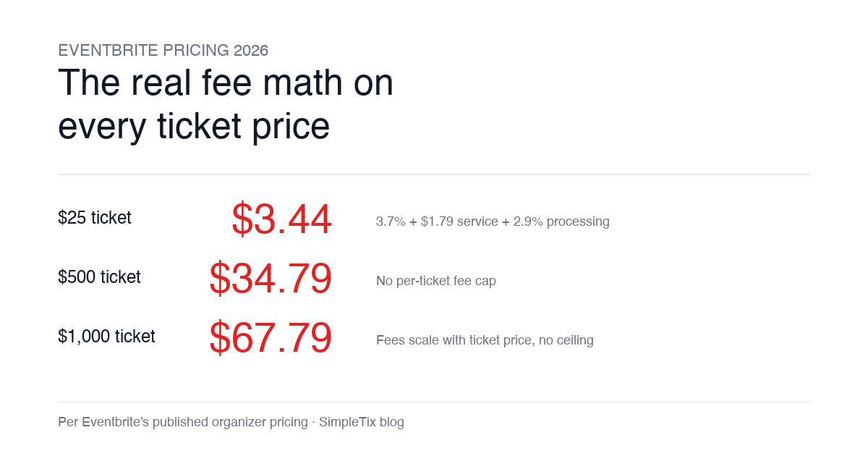Click the red $3.44 fee amount
The width and height of the screenshot is (868, 456).
coord(282,219)
